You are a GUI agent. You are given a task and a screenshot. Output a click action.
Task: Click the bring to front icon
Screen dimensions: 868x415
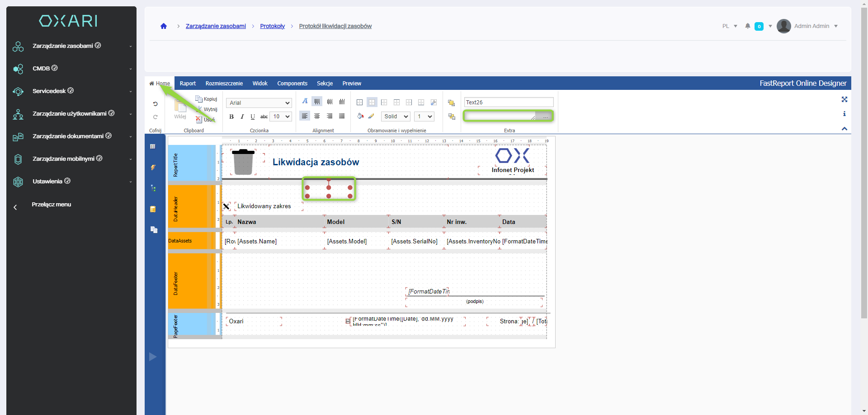(x=451, y=103)
